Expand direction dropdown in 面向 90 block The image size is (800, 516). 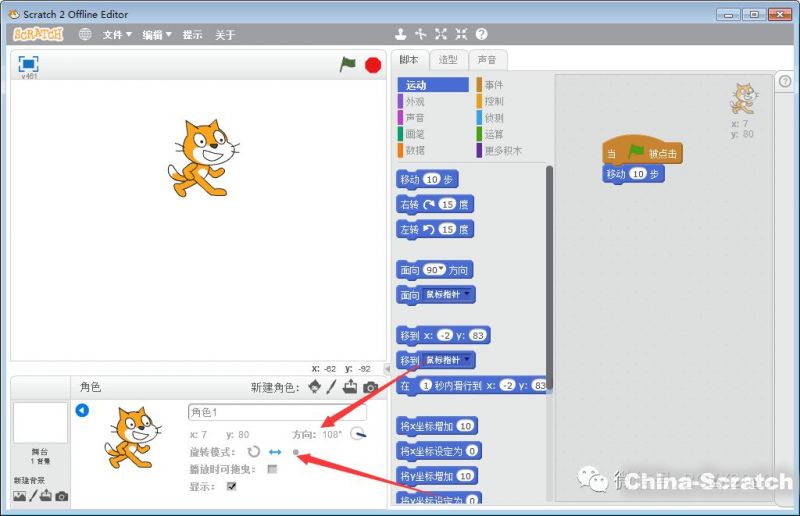pyautogui.click(x=440, y=270)
